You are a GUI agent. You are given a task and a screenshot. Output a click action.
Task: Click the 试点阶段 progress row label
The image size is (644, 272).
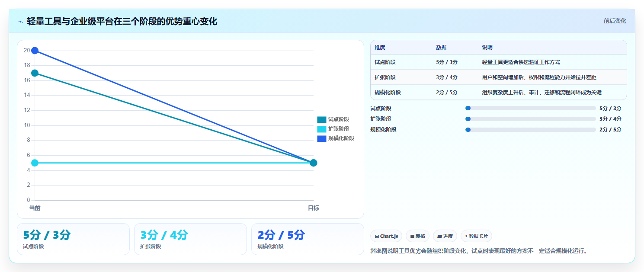tap(381, 109)
